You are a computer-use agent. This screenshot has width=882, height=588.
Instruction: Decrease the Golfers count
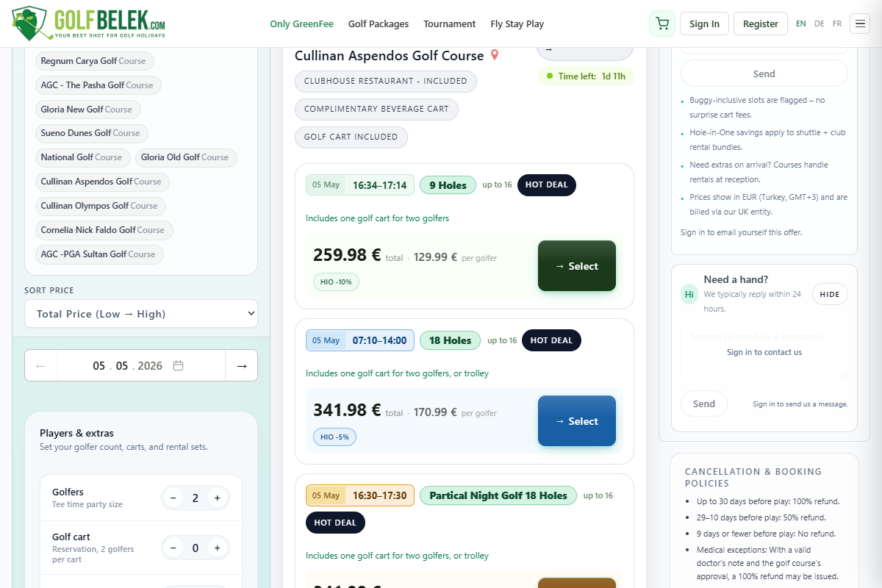point(173,498)
